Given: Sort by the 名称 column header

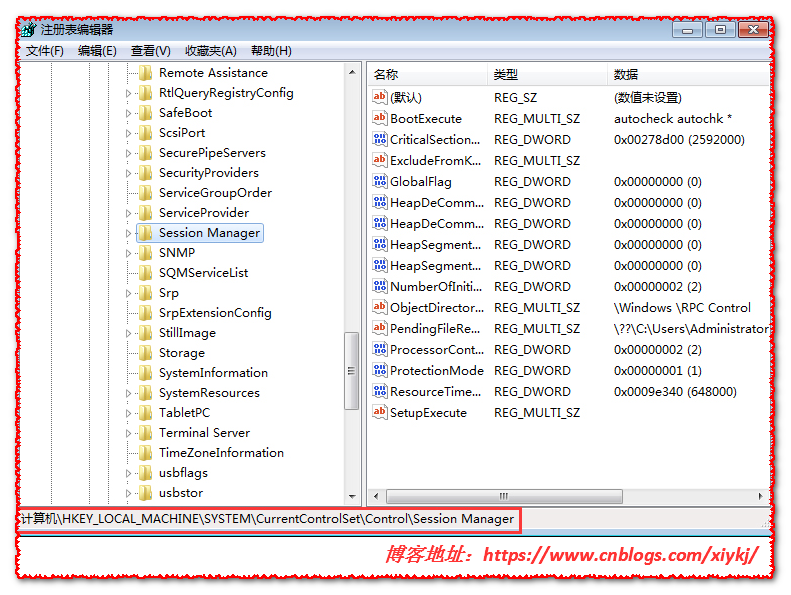Looking at the screenshot, I should pyautogui.click(x=427, y=75).
